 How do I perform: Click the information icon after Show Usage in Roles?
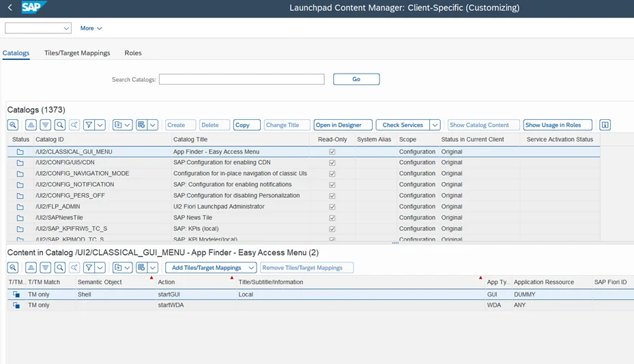click(605, 125)
